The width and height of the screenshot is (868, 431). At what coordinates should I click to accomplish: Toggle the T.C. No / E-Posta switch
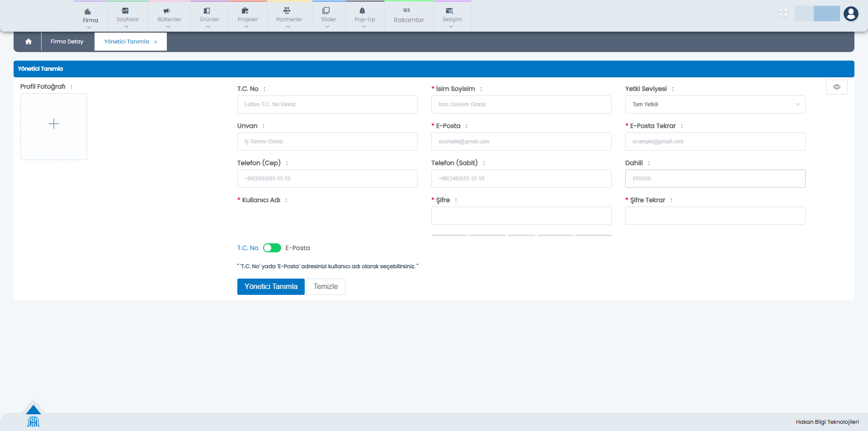(272, 248)
